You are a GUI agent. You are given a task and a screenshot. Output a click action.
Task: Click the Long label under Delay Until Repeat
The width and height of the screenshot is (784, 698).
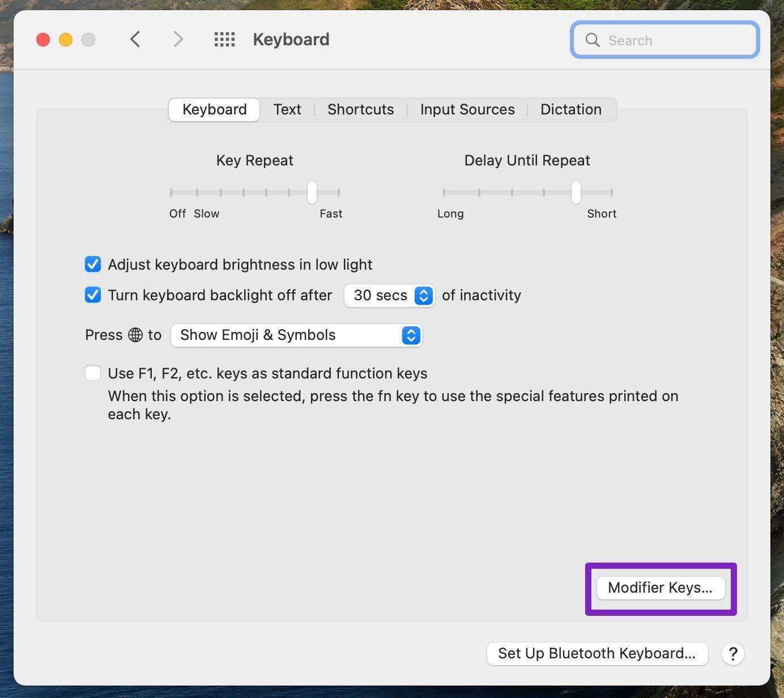coord(450,214)
